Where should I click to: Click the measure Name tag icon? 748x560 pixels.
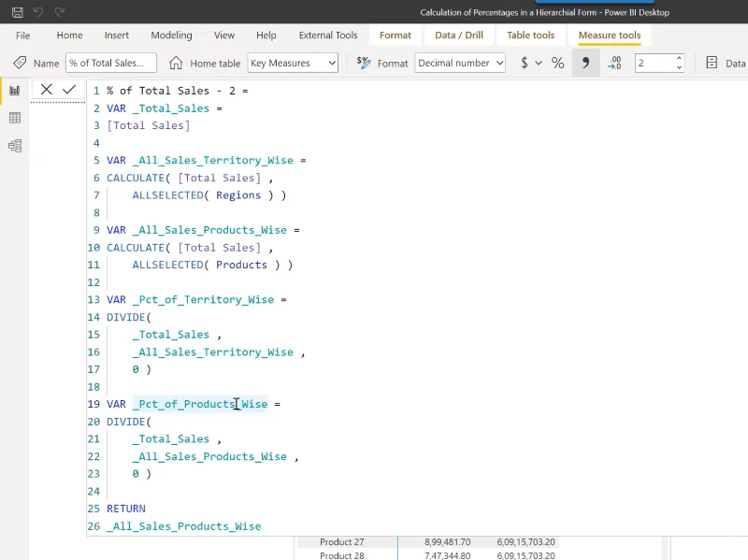20,63
